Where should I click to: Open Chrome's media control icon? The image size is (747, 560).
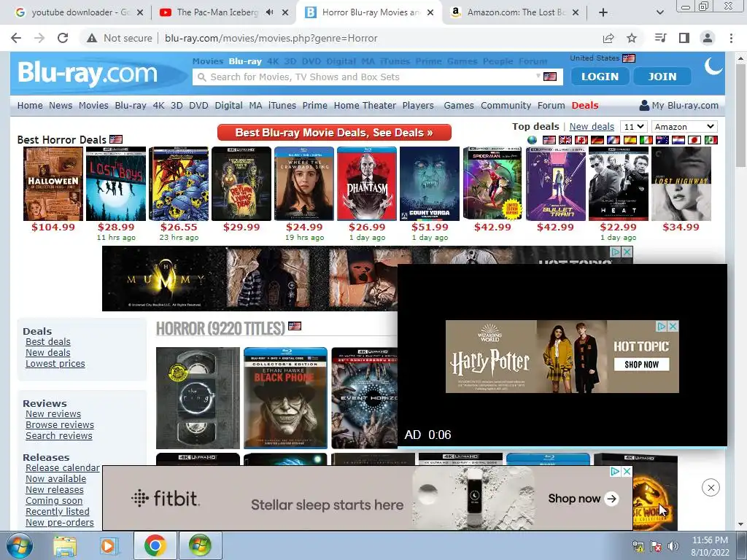click(x=661, y=38)
